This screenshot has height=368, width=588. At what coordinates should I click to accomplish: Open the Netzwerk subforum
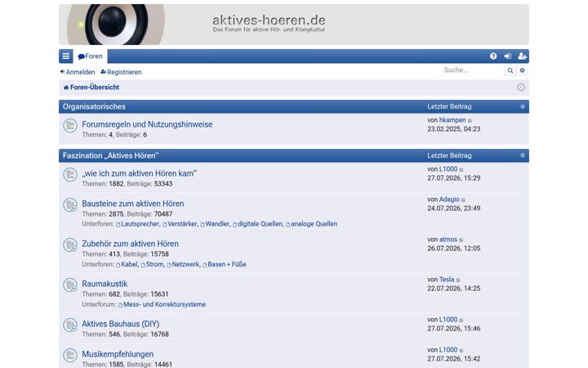click(x=185, y=264)
